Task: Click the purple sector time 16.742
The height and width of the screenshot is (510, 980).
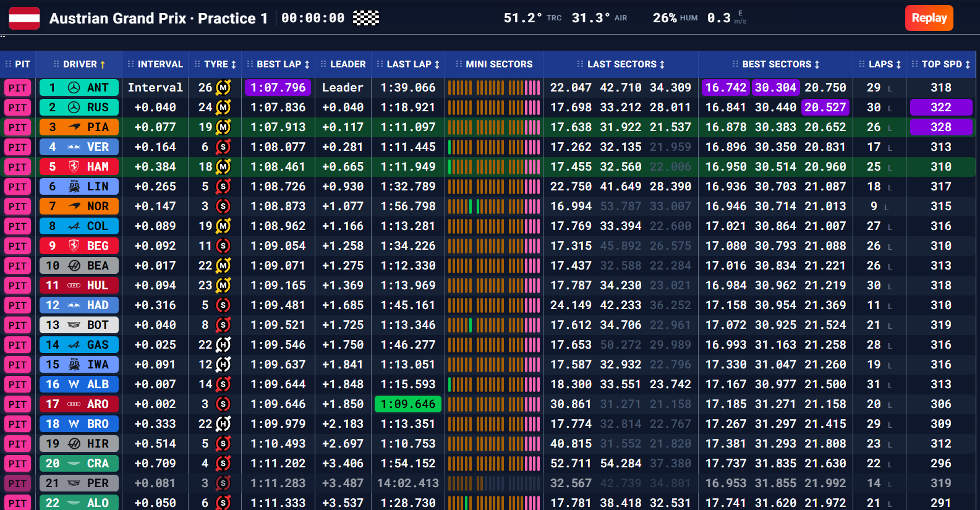Action: [x=726, y=88]
